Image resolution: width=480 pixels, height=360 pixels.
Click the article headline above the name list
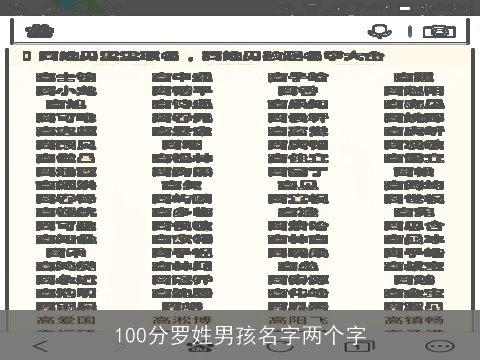(x=204, y=56)
